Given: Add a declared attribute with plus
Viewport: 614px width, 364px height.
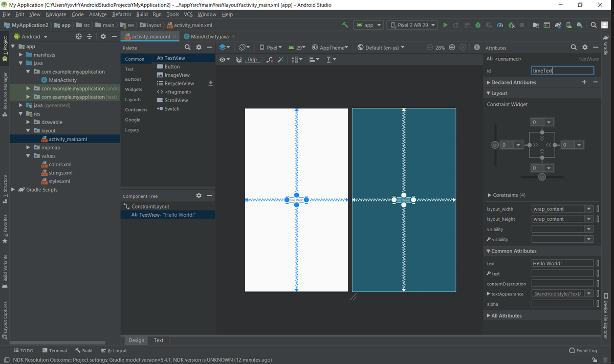Looking at the screenshot, I should coord(584,82).
